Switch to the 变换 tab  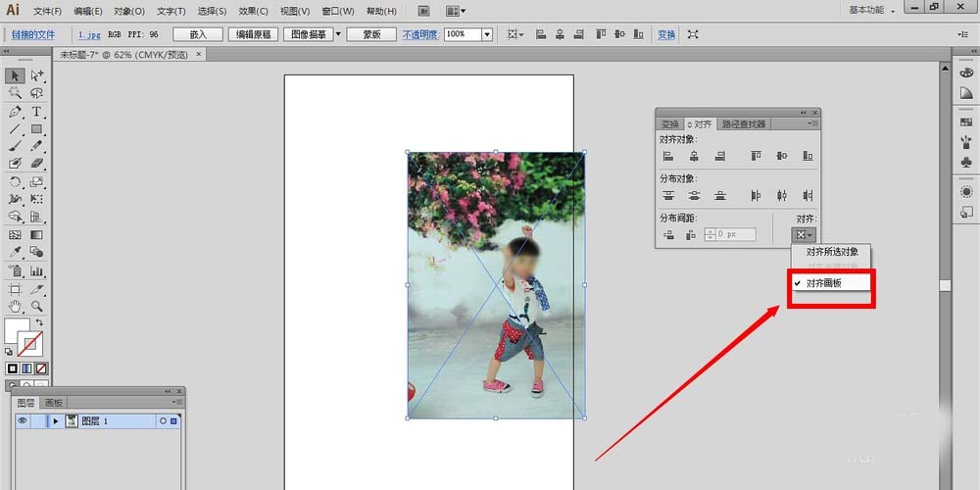coord(670,124)
